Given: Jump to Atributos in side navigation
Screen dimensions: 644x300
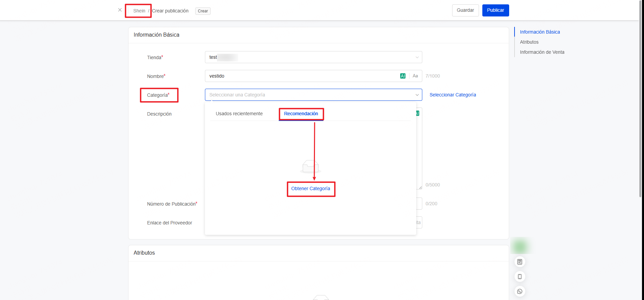Looking at the screenshot, I should coord(529,42).
